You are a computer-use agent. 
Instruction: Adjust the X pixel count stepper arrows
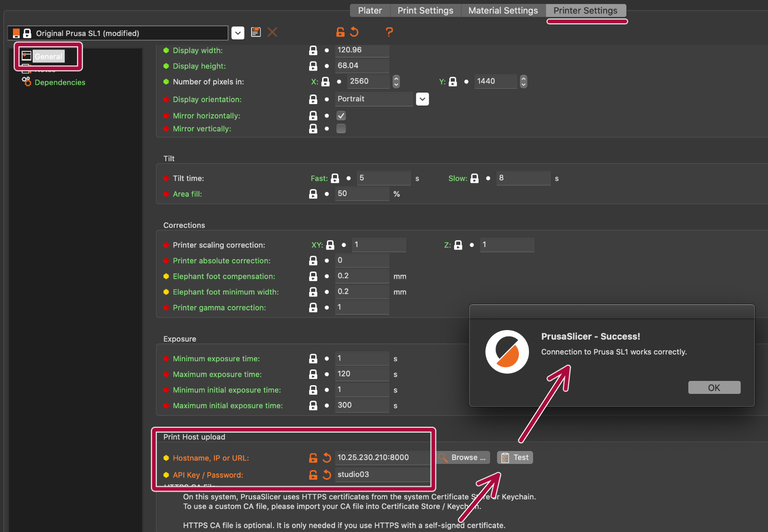coord(396,82)
